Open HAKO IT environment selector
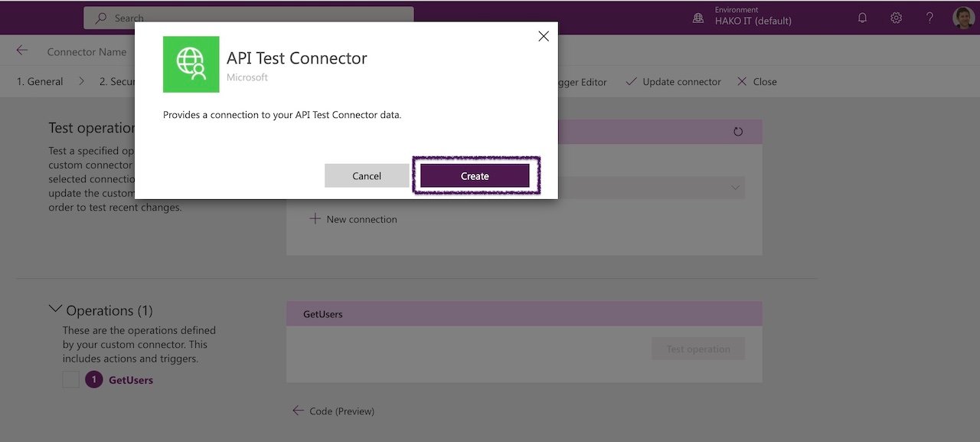980x442 pixels. (x=753, y=16)
